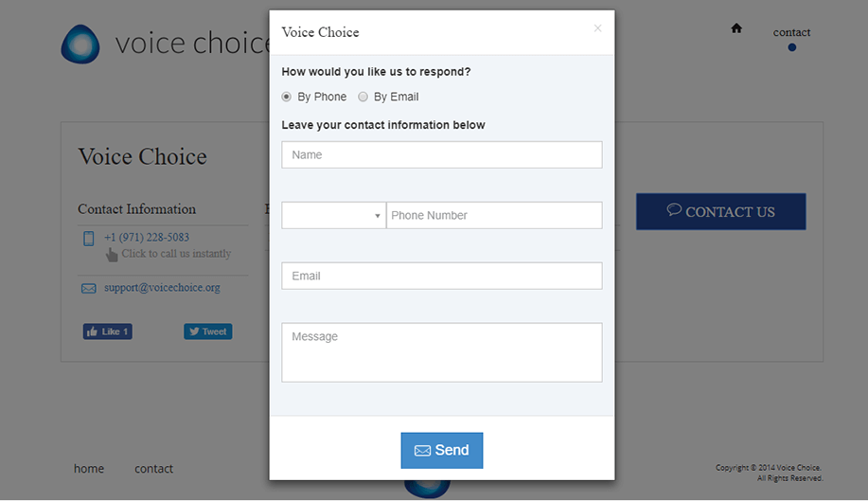Click the Facebook Like thumbs-up button
The image size is (868, 501).
pos(107,331)
